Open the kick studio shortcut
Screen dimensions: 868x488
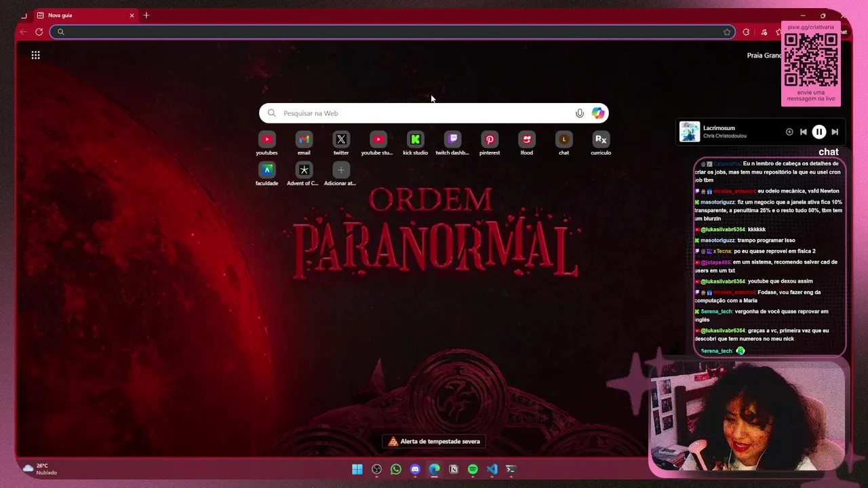(x=415, y=143)
